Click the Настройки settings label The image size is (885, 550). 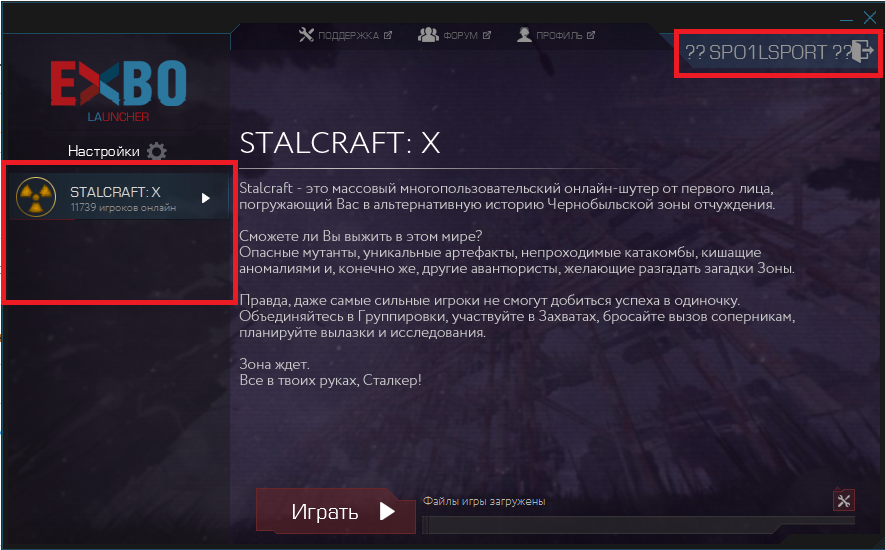coord(103,151)
